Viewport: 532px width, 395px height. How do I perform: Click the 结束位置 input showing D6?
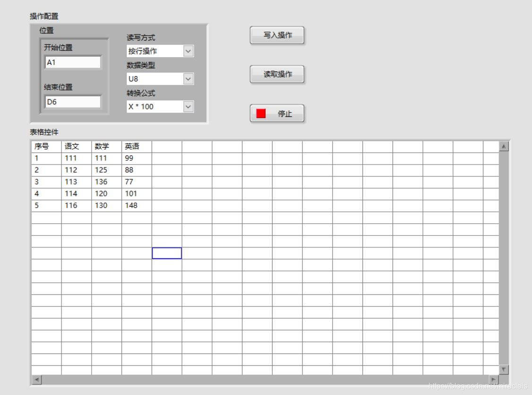[72, 101]
